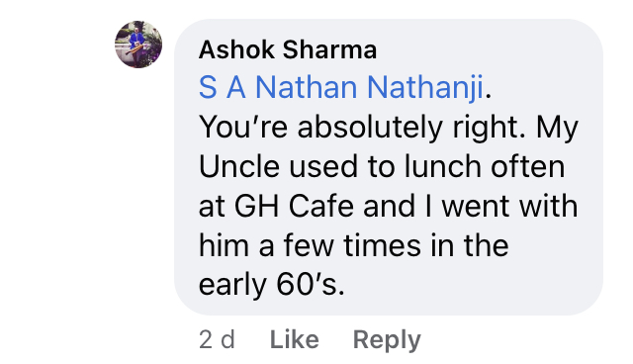
Task: Open the 2 d comment timestamp
Action: pyautogui.click(x=217, y=339)
